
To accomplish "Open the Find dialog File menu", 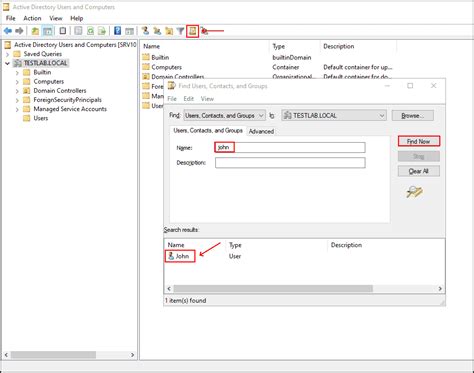I will (x=172, y=99).
